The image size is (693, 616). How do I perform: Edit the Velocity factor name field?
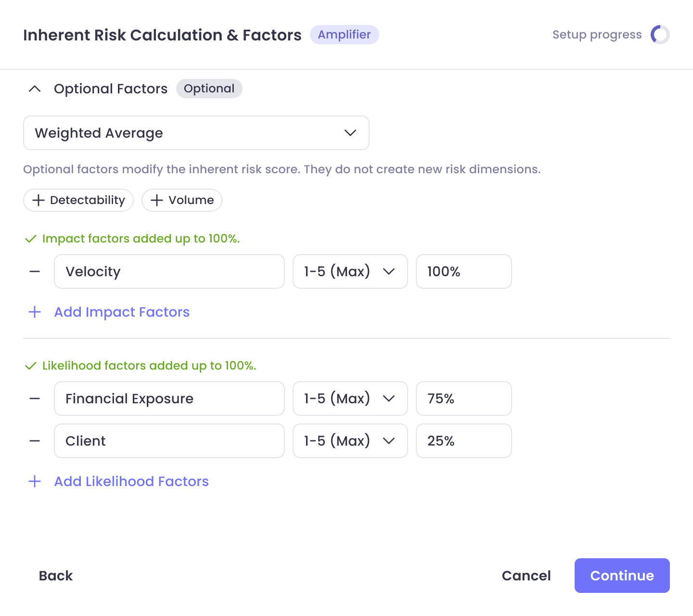pyautogui.click(x=169, y=271)
